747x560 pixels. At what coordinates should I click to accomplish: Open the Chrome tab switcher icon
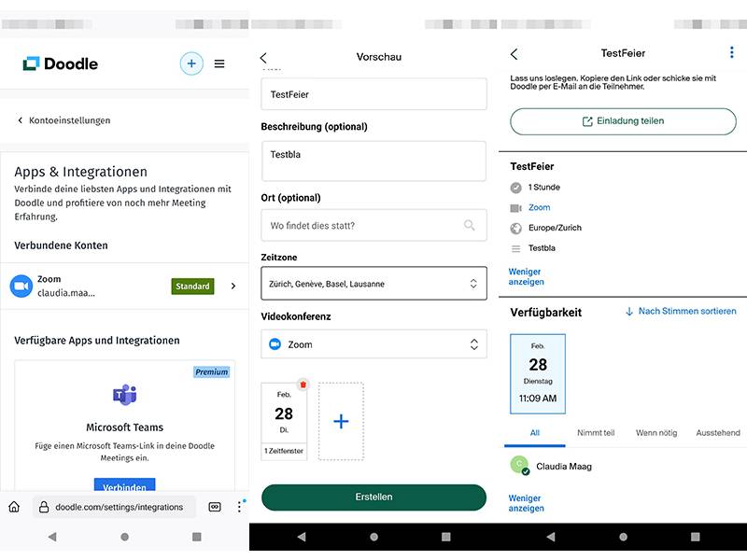click(x=216, y=507)
